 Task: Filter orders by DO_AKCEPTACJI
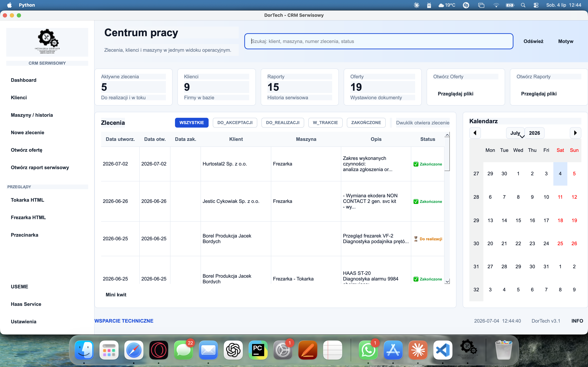(x=235, y=123)
